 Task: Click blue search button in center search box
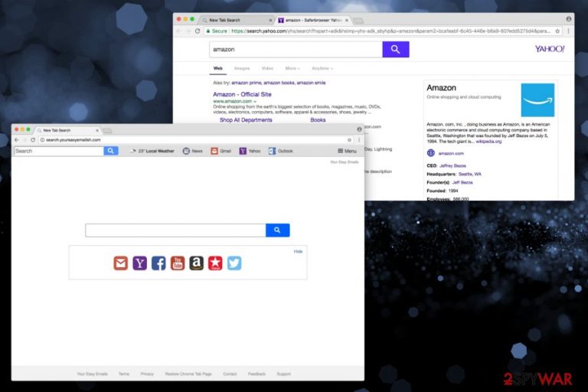277,230
